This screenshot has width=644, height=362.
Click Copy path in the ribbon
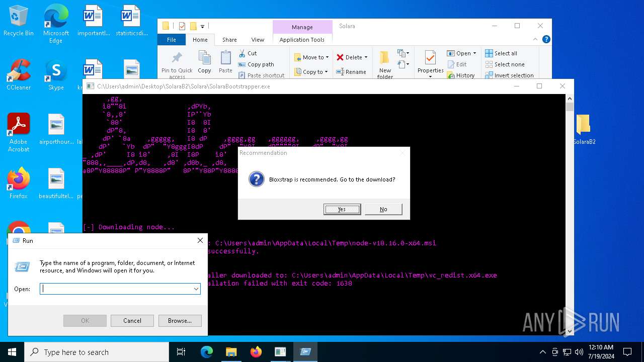256,64
